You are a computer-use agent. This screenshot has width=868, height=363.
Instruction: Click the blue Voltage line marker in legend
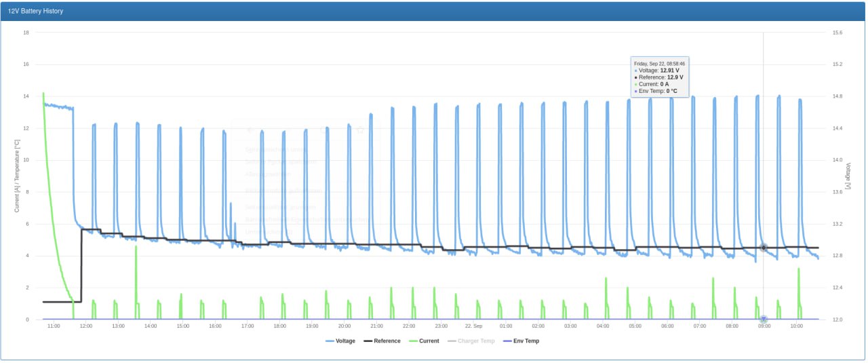coord(330,341)
